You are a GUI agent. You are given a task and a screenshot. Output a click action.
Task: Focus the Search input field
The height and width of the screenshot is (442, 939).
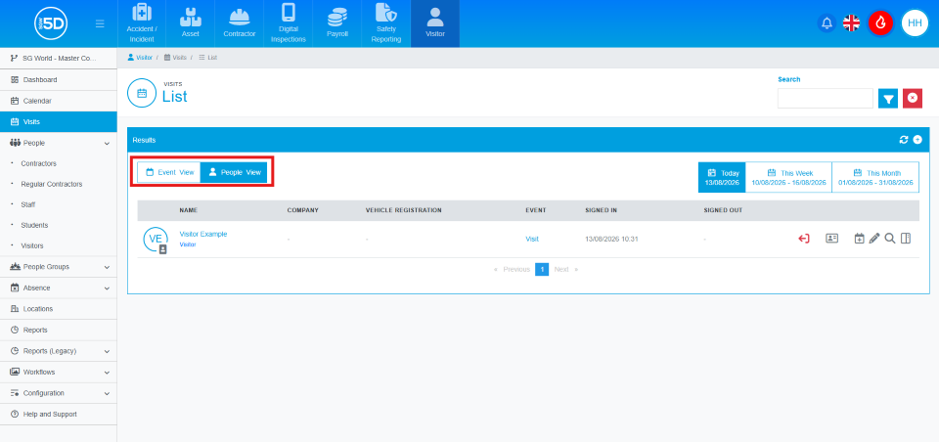pos(825,98)
